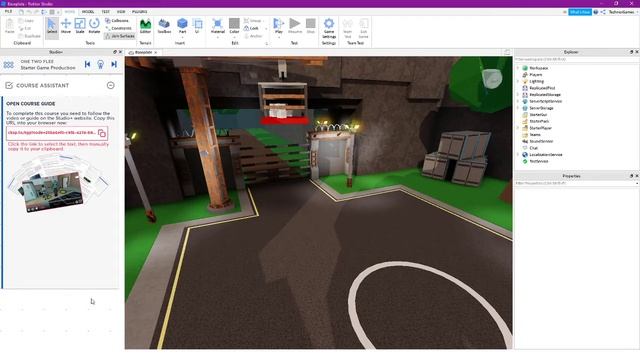The height and width of the screenshot is (360, 640).
Task: Expand the ServerStorage node
Action: click(518, 108)
